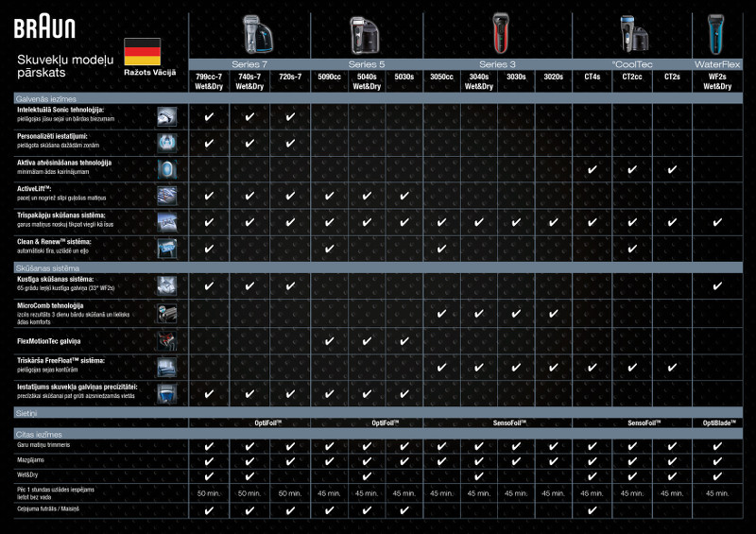Viewport: 756px width, 534px height.
Task: Click the Citas iezīmes section header
Action: click(378, 434)
